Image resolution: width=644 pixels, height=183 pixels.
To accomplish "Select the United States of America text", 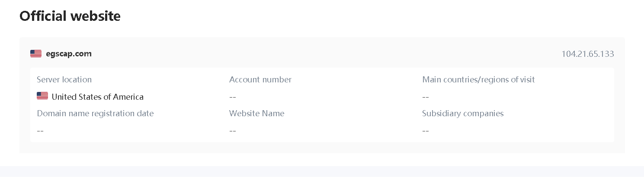I will 97,97.
